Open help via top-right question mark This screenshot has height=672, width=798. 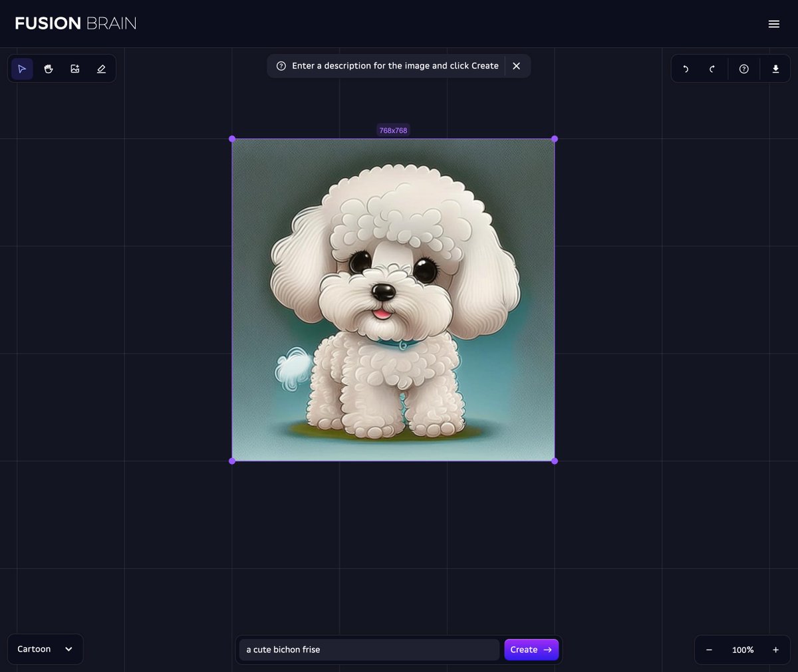coord(744,69)
